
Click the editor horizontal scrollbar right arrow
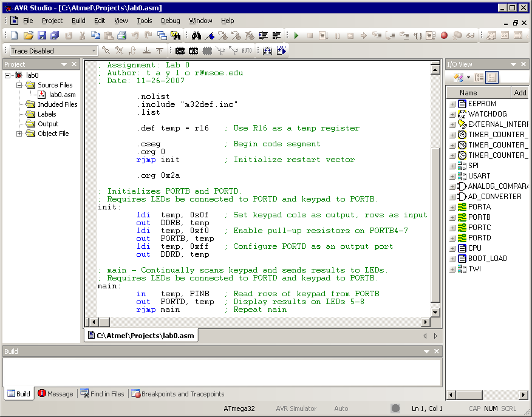(x=426, y=322)
